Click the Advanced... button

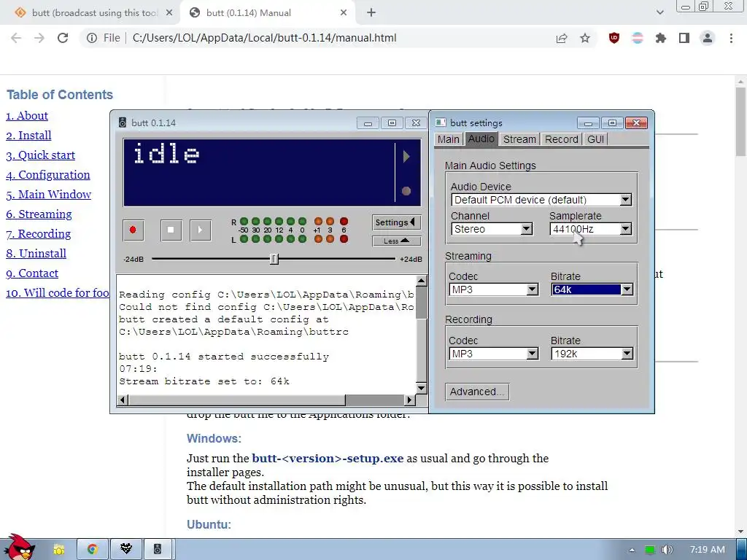pos(477,392)
